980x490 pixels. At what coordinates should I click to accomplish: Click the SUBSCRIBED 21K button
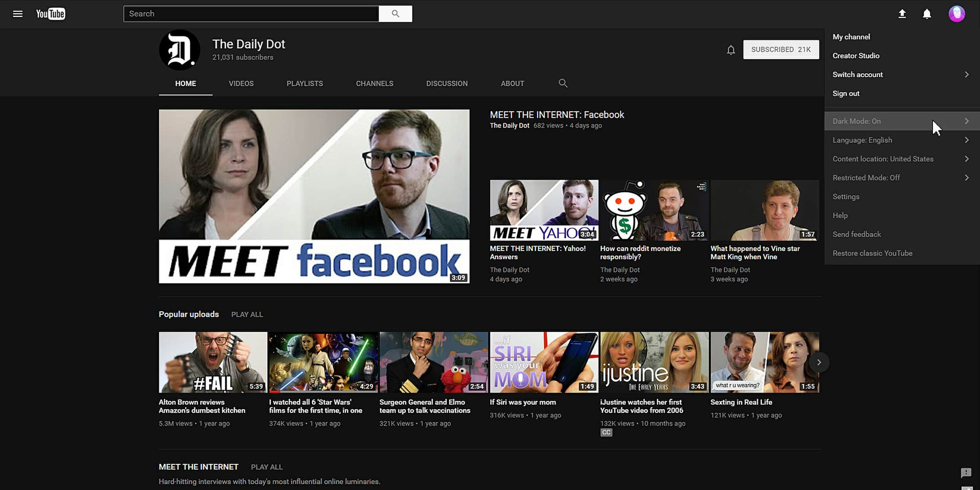(x=781, y=50)
